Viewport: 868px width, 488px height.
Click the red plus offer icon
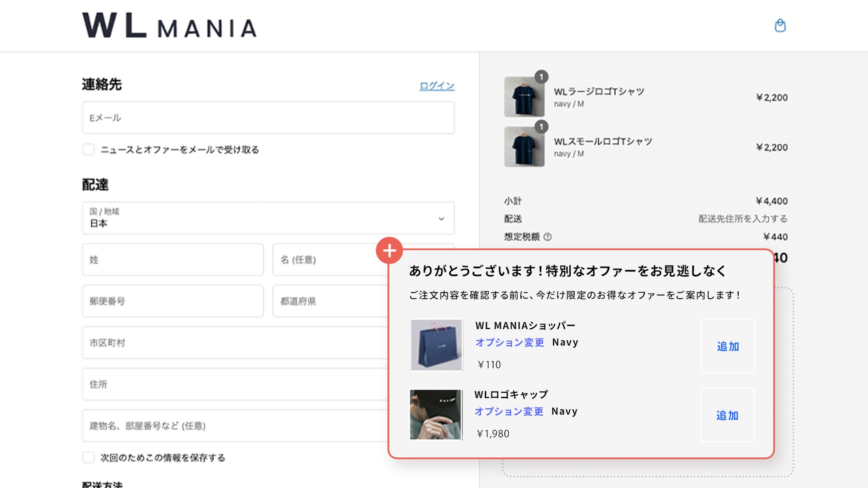[x=389, y=251]
